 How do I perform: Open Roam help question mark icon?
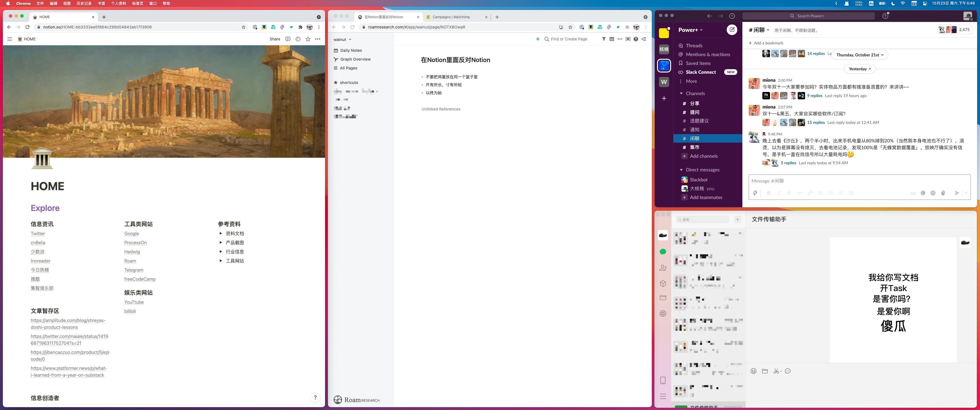(x=636, y=39)
